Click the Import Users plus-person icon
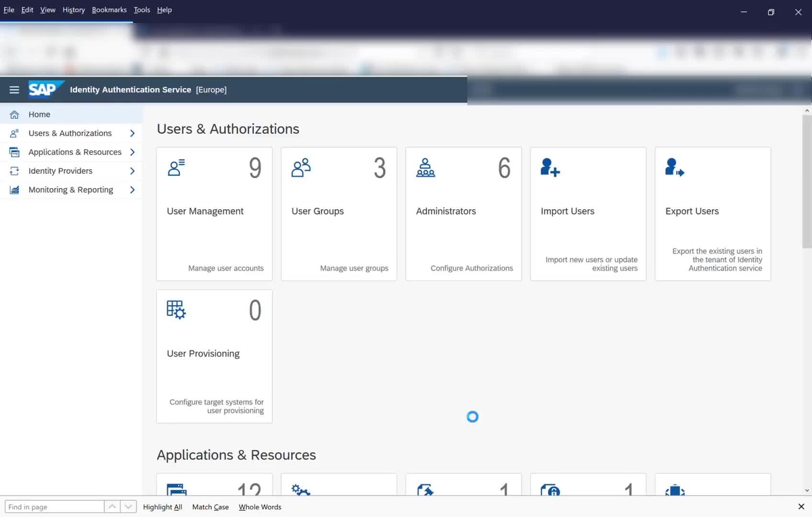Image resolution: width=812 pixels, height=517 pixels. point(550,168)
